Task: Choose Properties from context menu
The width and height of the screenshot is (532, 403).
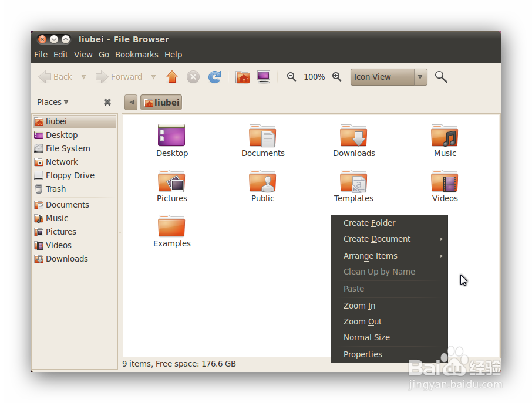Action: point(389,354)
